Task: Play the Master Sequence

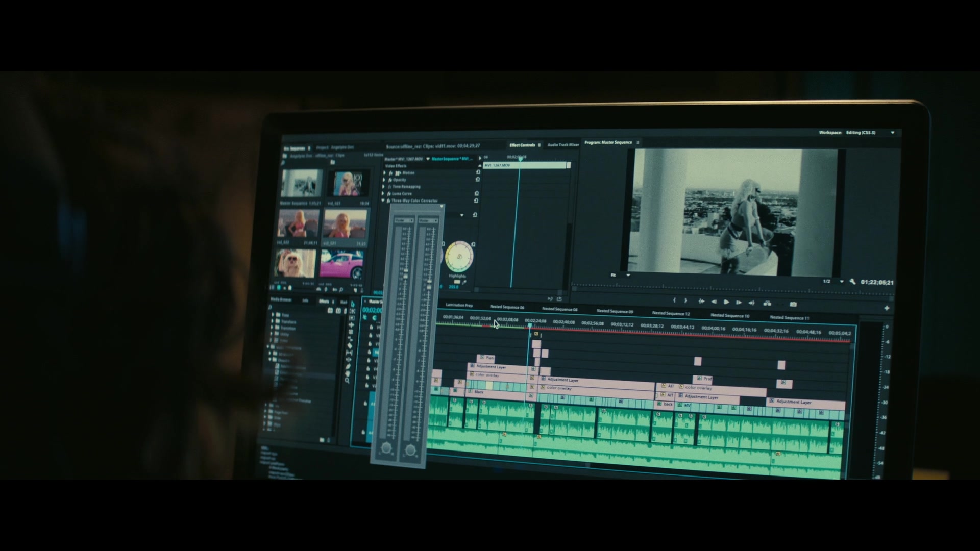Action: (x=726, y=302)
